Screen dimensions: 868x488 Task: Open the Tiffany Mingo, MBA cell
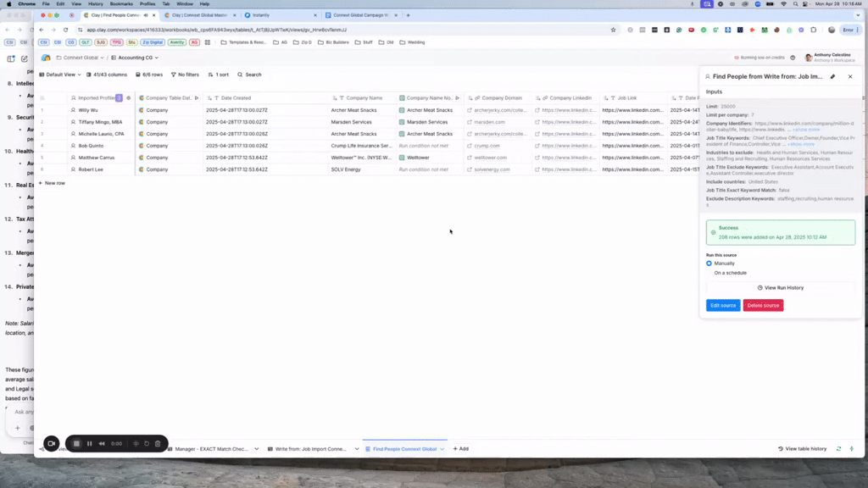pyautogui.click(x=100, y=122)
